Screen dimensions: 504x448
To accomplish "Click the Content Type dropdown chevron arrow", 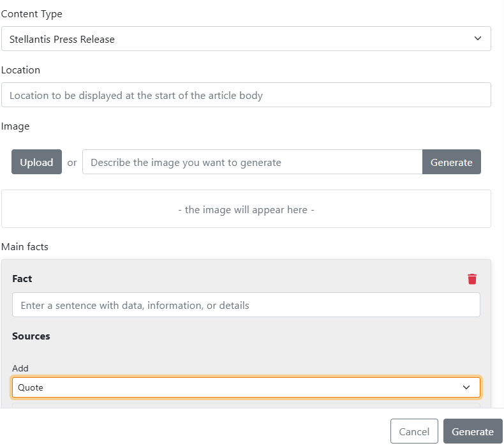I will click(x=478, y=39).
